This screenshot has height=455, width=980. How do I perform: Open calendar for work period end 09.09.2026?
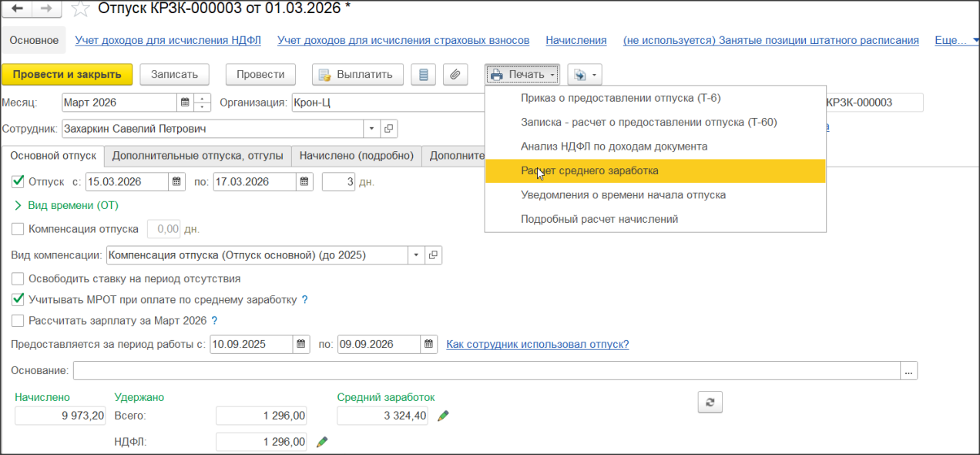click(x=430, y=344)
